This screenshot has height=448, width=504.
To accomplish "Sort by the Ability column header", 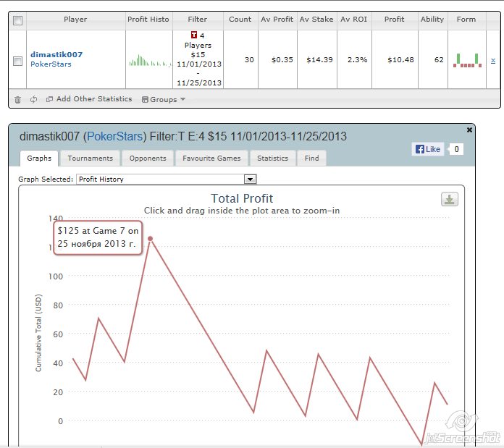I will pos(432,20).
